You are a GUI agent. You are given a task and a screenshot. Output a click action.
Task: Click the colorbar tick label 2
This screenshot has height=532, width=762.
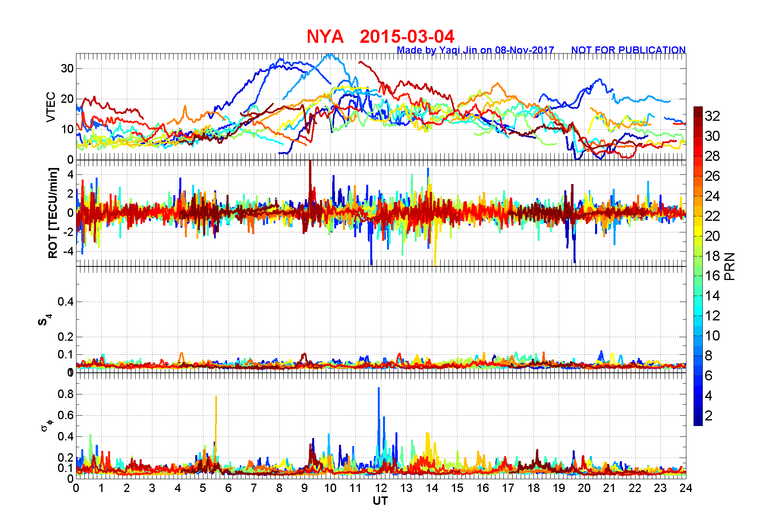(709, 416)
